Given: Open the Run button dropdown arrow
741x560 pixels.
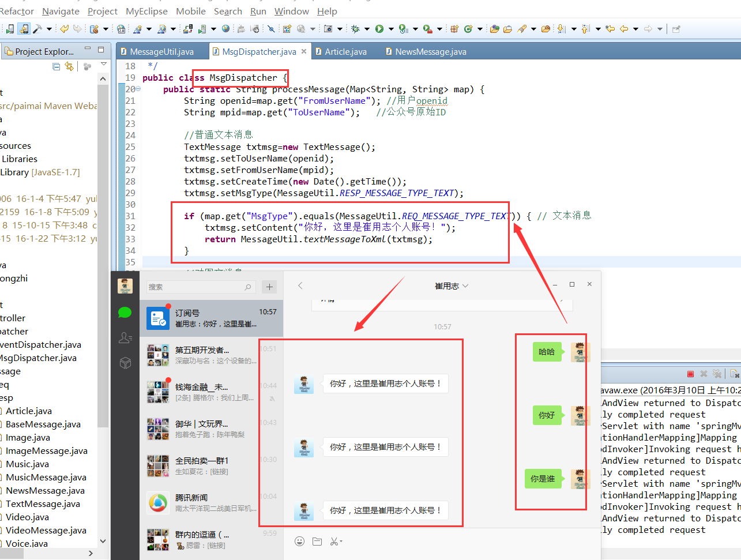Looking at the screenshot, I should pyautogui.click(x=391, y=29).
